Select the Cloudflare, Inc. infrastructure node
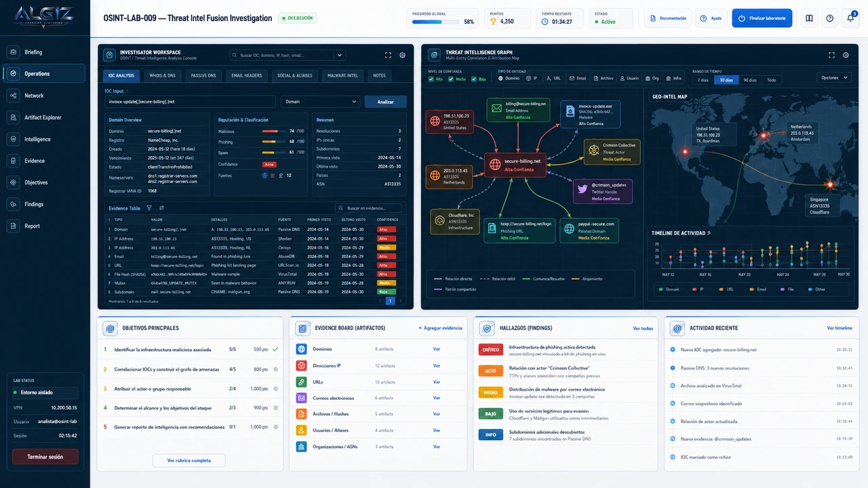This screenshot has height=488, width=868. 455,221
